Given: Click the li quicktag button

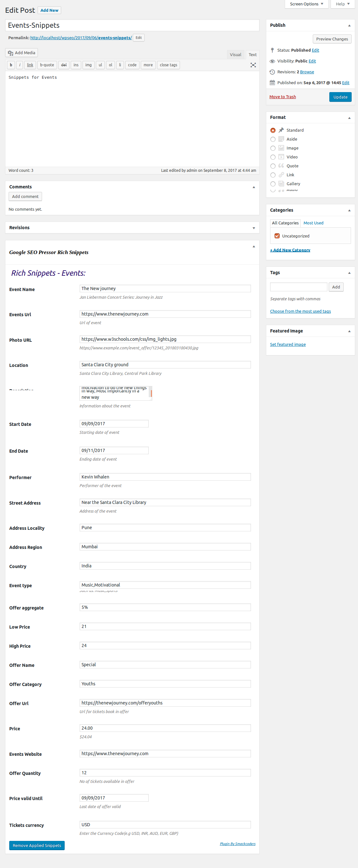Looking at the screenshot, I should pyautogui.click(x=120, y=65).
